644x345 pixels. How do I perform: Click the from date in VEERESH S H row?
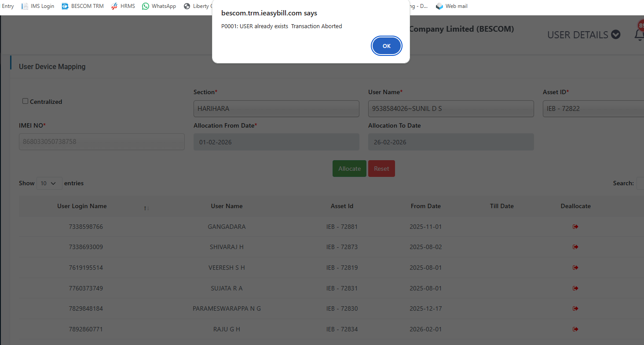[x=425, y=268]
